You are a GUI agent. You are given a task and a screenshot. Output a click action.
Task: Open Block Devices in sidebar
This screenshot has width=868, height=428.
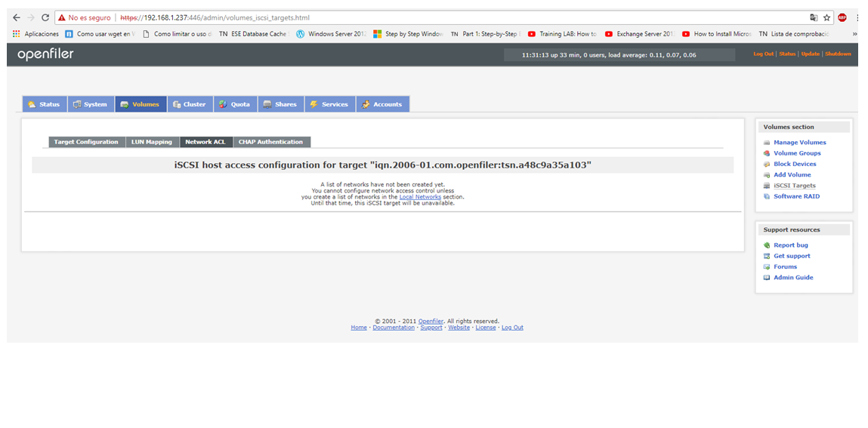(795, 164)
